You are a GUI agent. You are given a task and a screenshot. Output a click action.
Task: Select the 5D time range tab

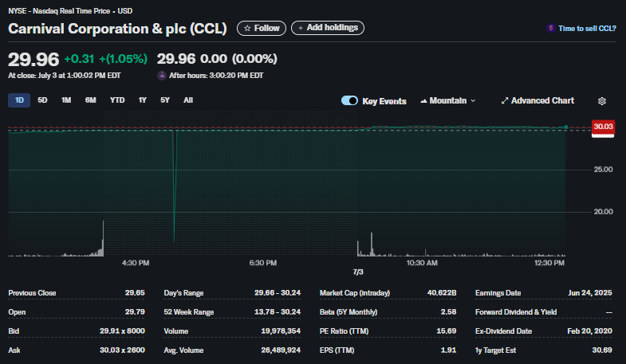tap(42, 100)
